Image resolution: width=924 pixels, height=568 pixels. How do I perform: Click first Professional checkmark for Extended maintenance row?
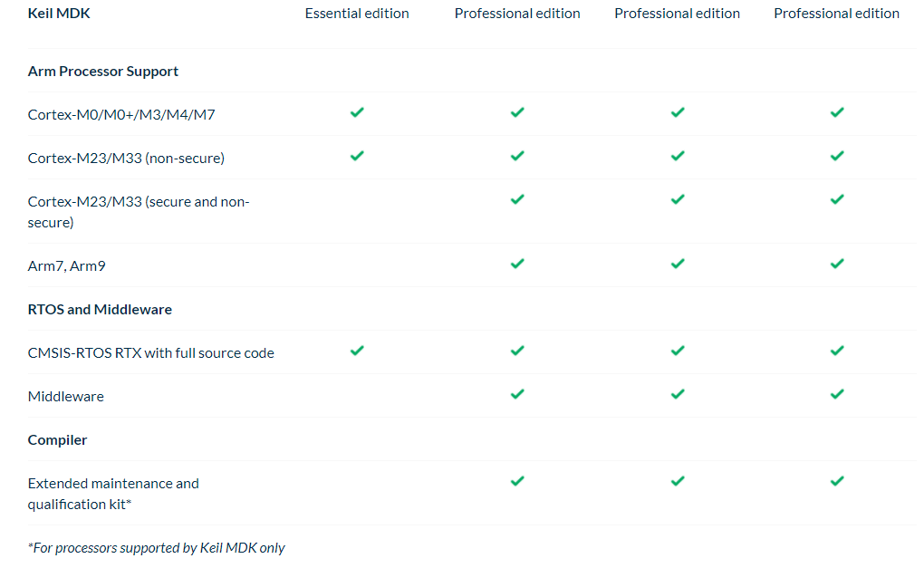click(517, 481)
